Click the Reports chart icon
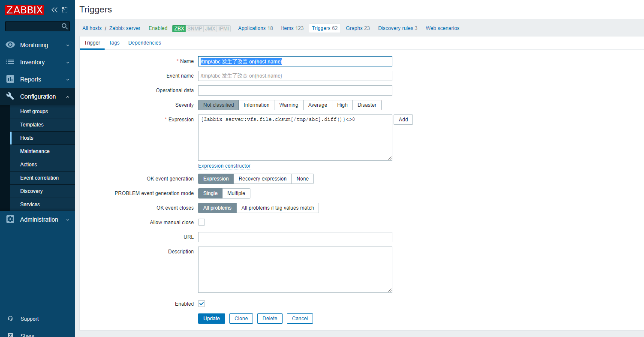This screenshot has height=337, width=644. [10, 79]
